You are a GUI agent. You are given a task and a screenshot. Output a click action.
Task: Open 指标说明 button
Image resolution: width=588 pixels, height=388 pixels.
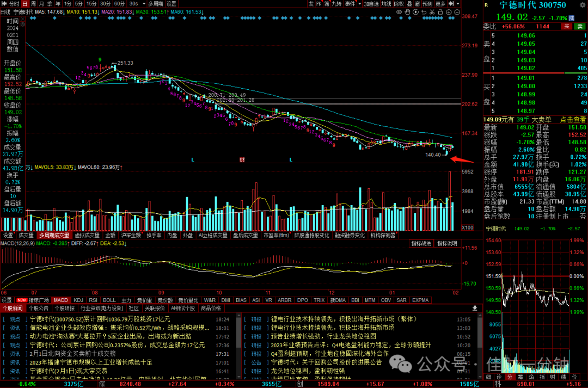[x=447, y=244]
